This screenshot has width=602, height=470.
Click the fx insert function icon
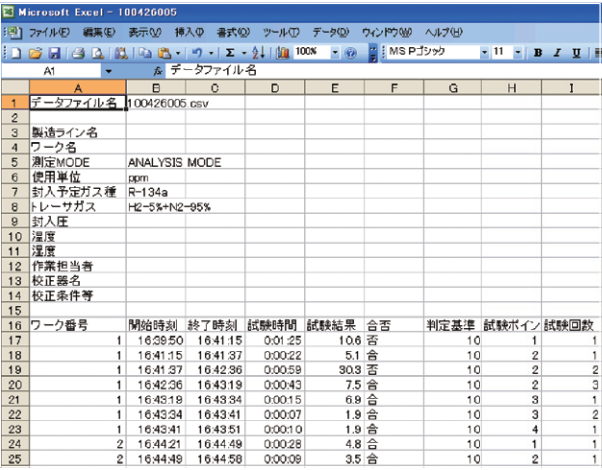click(x=157, y=71)
